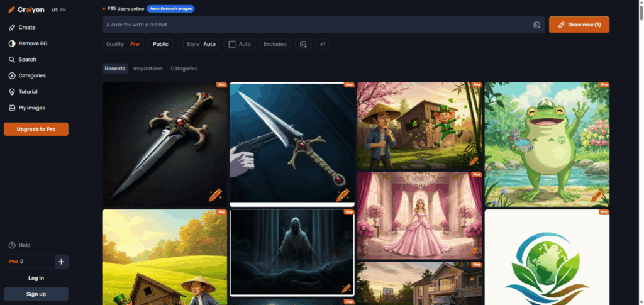Open the Create page from sidebar

[26, 28]
